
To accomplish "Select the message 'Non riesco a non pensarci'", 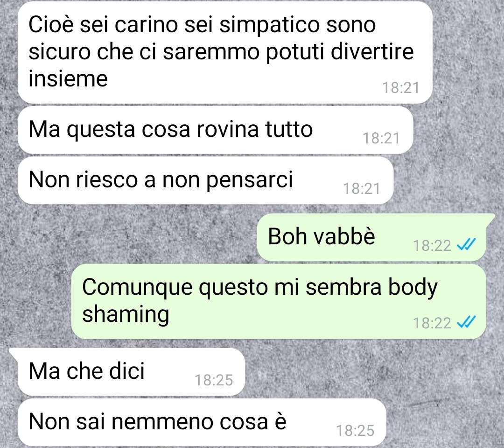I will pos(205,180).
